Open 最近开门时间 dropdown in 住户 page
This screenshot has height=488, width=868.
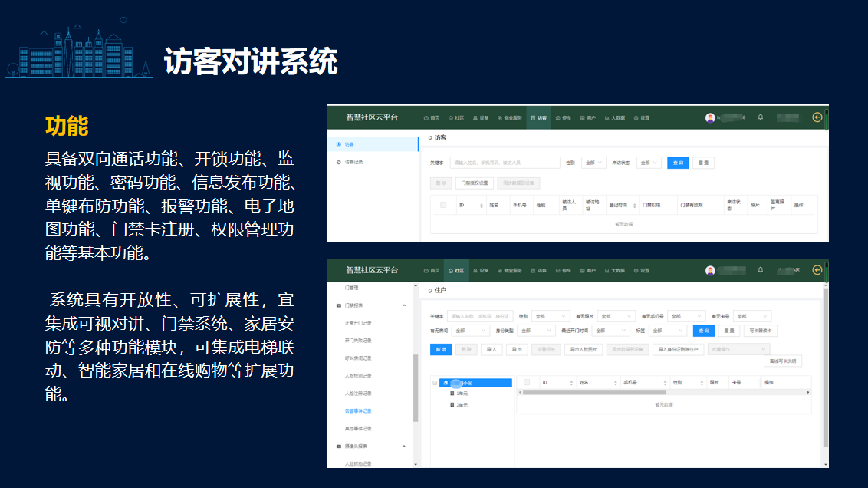tap(610, 331)
